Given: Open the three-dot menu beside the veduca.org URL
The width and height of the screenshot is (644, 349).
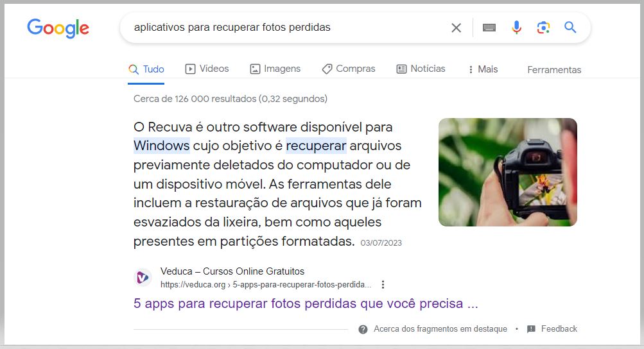Looking at the screenshot, I should pos(383,285).
